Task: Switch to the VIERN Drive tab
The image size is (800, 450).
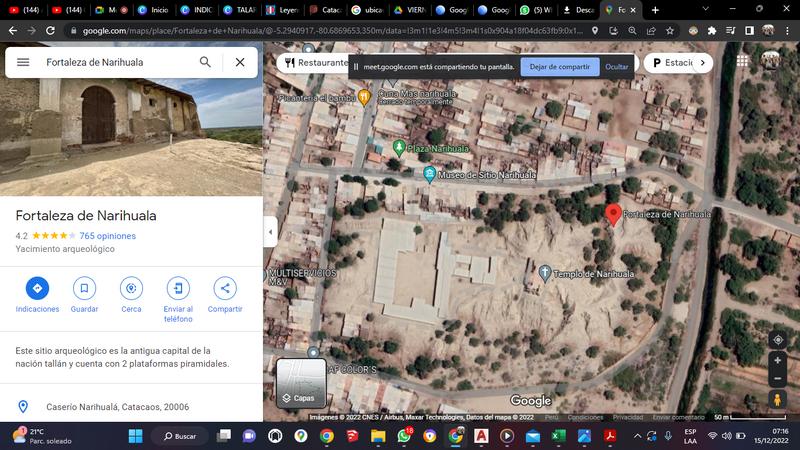Action: pyautogui.click(x=409, y=10)
